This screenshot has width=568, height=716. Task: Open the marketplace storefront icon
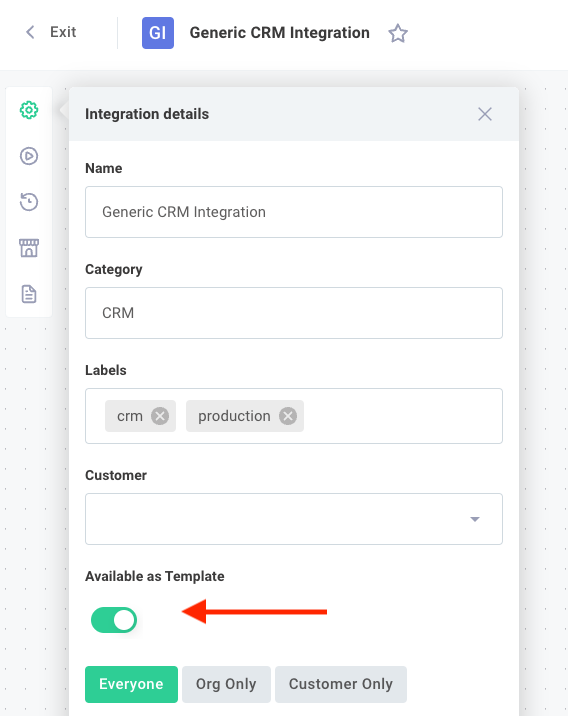pyautogui.click(x=29, y=248)
